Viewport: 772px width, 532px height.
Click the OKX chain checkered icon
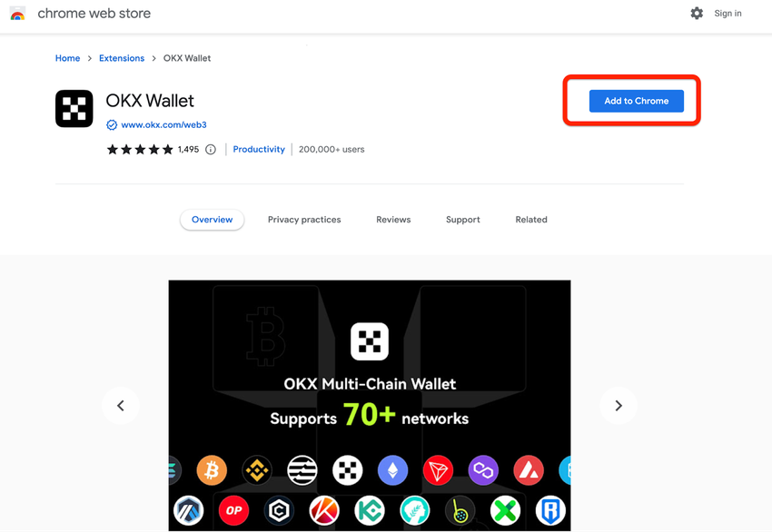[348, 470]
